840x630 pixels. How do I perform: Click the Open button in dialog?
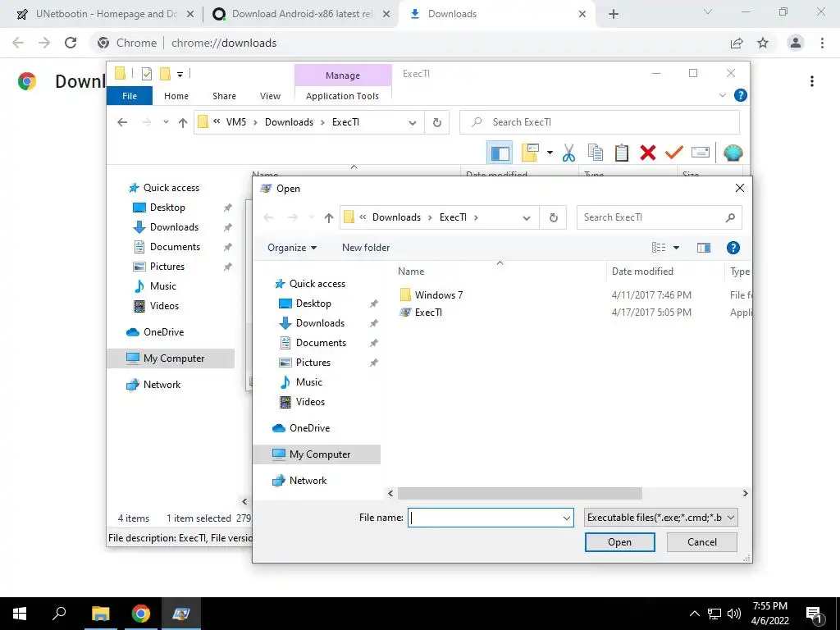coord(620,542)
